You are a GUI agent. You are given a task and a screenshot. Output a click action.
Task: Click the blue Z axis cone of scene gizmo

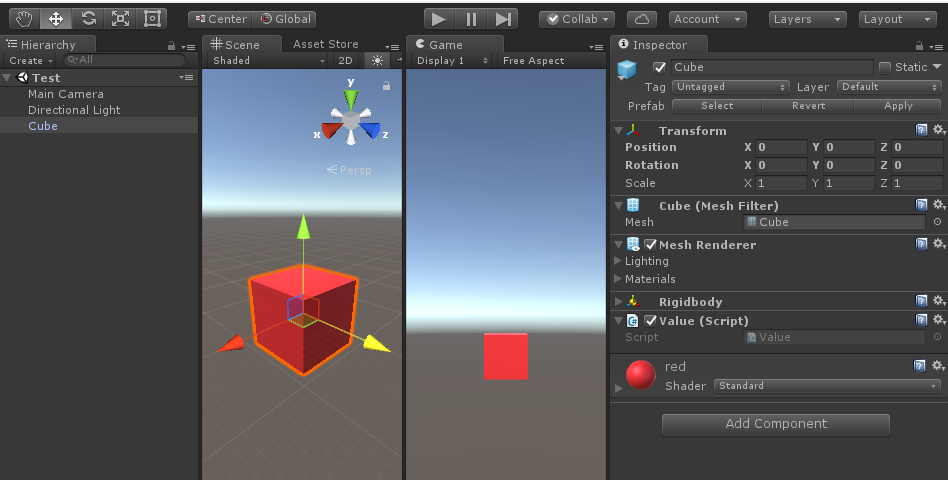point(370,130)
